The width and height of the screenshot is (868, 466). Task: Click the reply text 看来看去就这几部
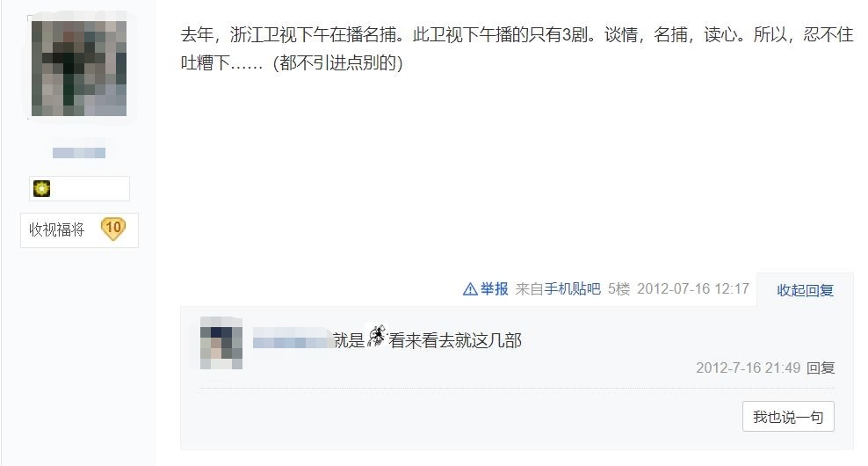click(455, 340)
